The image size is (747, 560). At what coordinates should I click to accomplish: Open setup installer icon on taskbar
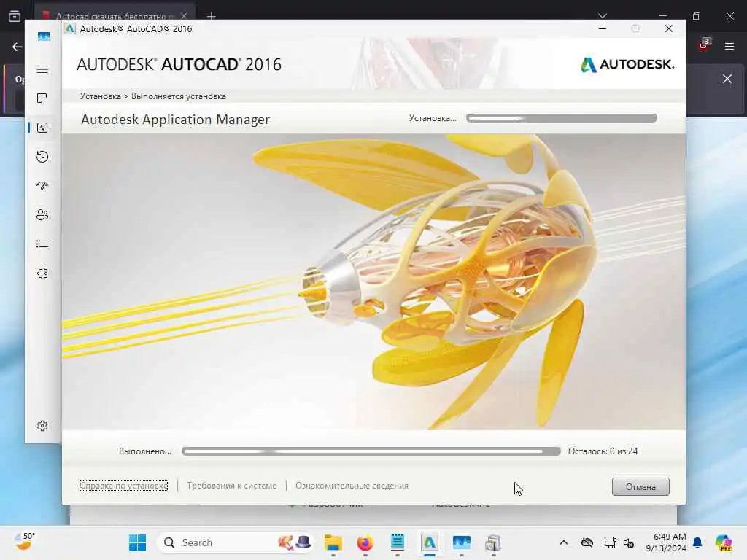493,542
